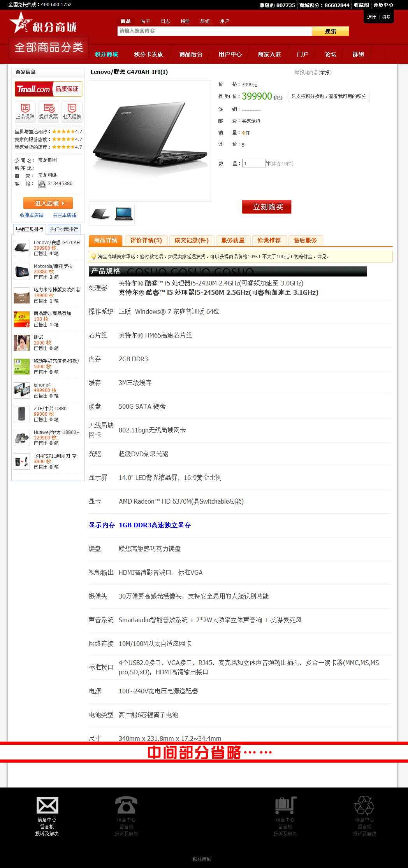
Task: Open 论坛 in navigation bar
Action: pyautogui.click(x=331, y=54)
